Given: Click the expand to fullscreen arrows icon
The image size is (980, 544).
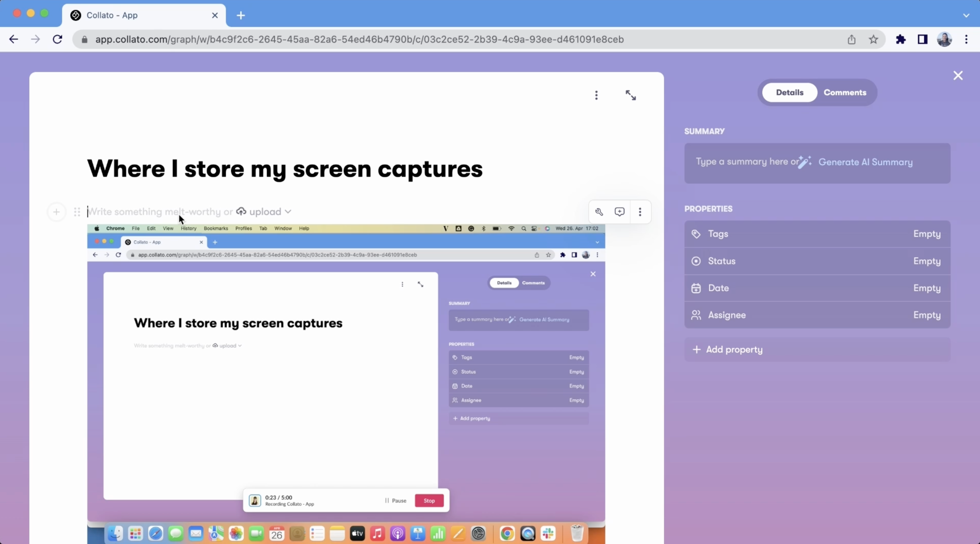Looking at the screenshot, I should click(630, 95).
